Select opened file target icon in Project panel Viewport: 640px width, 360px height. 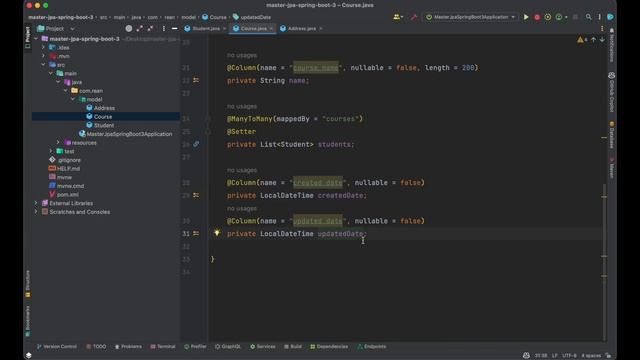pos(129,29)
